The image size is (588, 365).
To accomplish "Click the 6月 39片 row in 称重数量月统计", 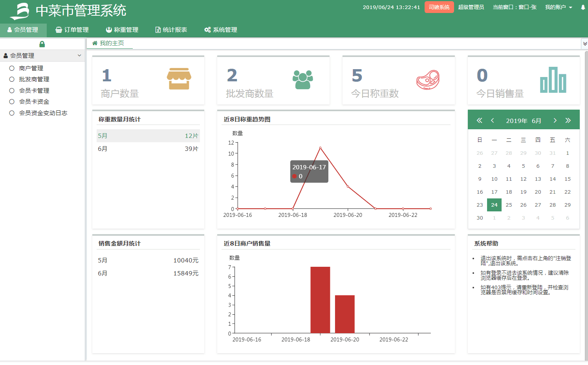I will point(148,149).
